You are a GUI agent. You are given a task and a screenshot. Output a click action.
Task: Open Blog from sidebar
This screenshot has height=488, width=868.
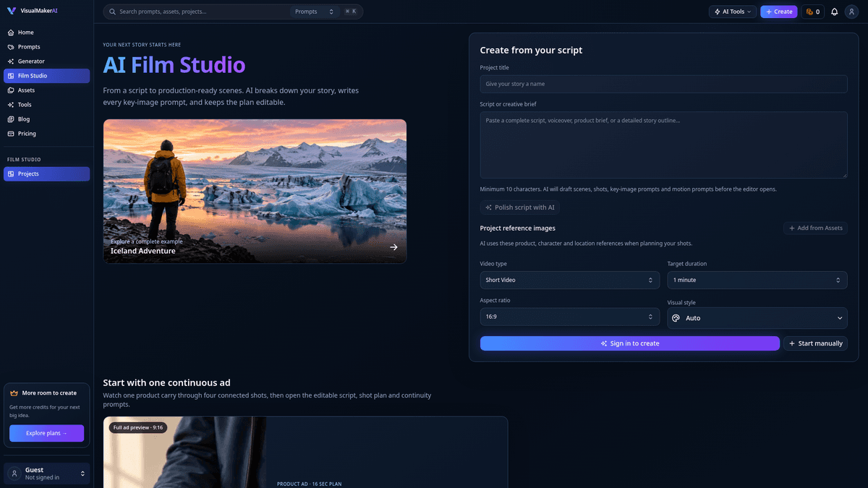pos(47,119)
